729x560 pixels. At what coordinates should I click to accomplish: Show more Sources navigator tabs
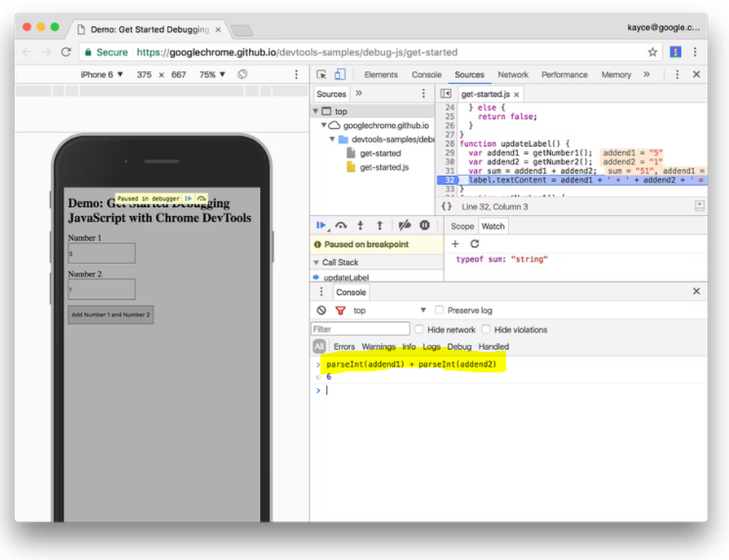click(x=359, y=93)
